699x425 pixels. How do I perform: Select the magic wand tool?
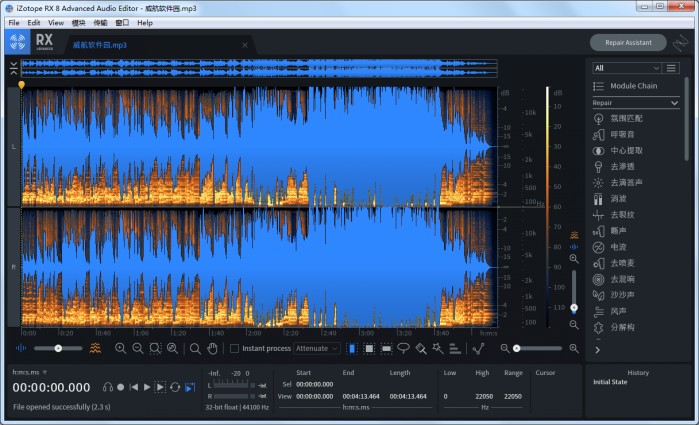438,348
